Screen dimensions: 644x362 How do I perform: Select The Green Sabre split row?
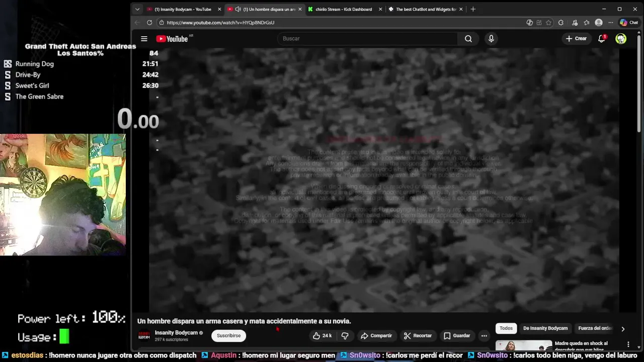point(80,97)
